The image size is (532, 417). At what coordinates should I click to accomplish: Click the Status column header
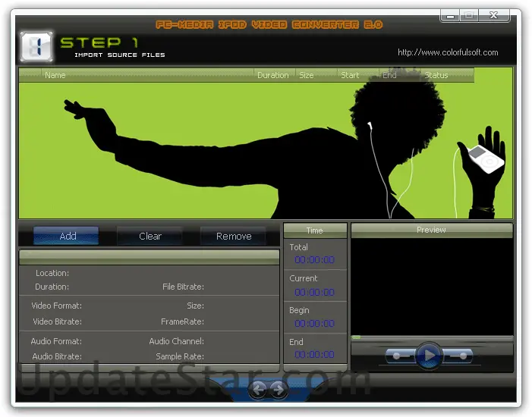[436, 75]
